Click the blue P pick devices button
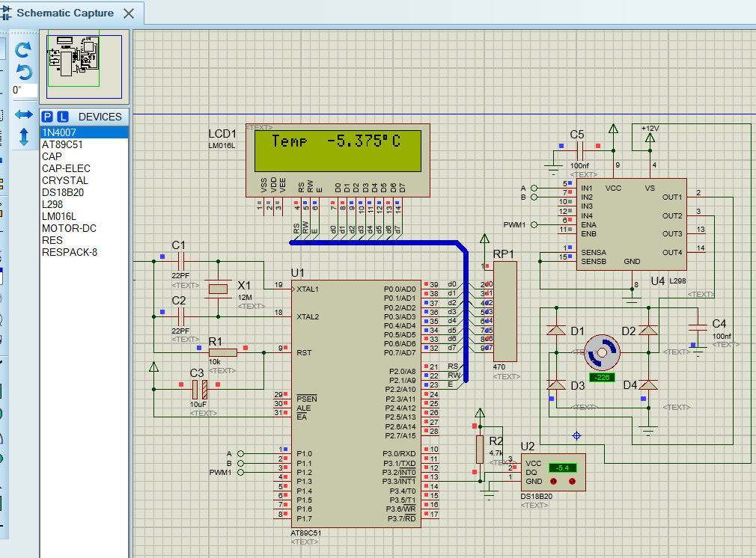Image resolution: width=756 pixels, height=558 pixels. 48,117
